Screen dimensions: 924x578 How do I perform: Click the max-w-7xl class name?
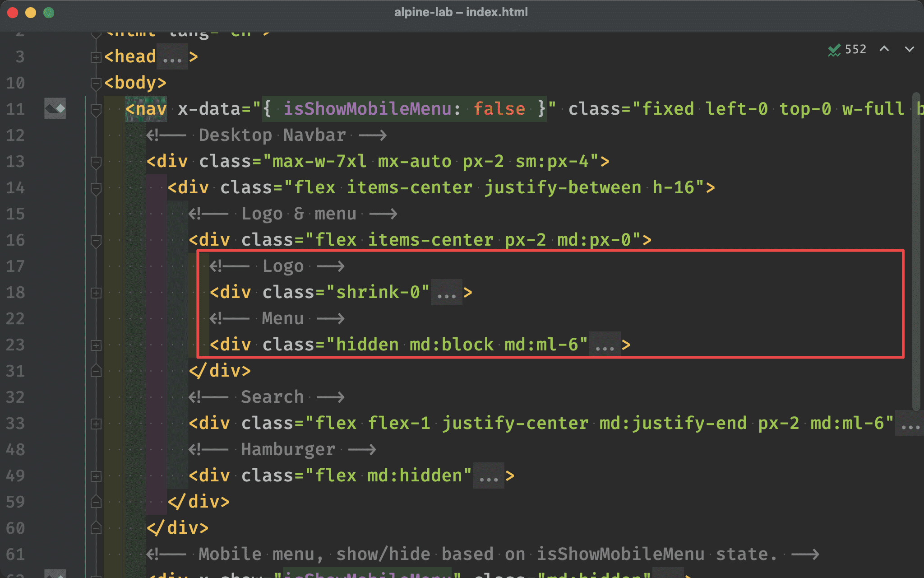point(319,161)
